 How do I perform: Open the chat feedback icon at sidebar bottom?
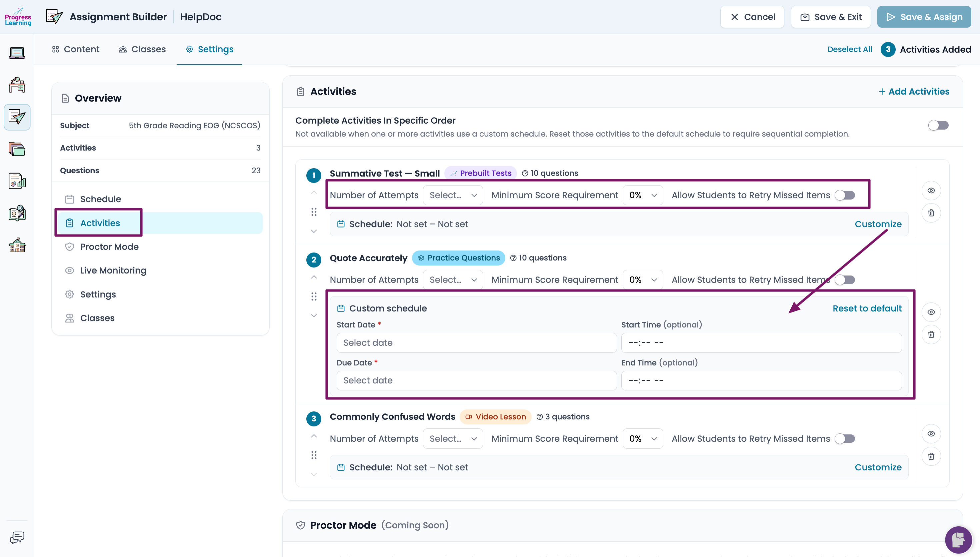click(17, 537)
